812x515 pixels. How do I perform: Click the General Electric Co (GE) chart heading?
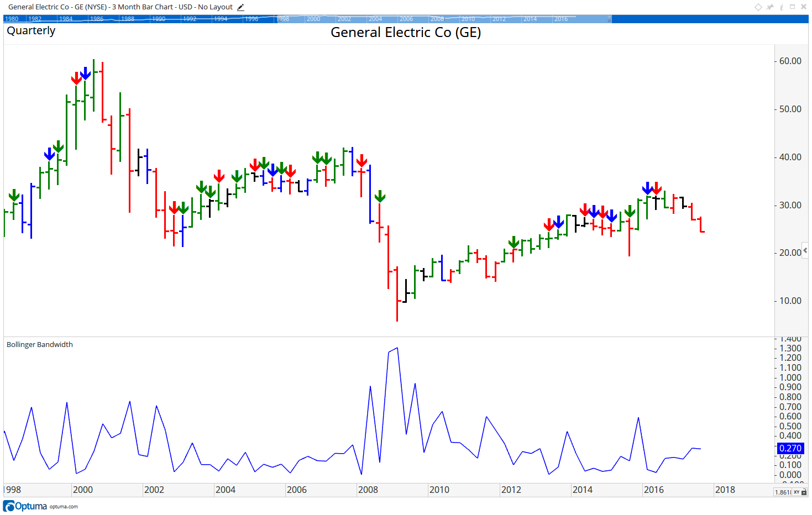[x=406, y=32]
